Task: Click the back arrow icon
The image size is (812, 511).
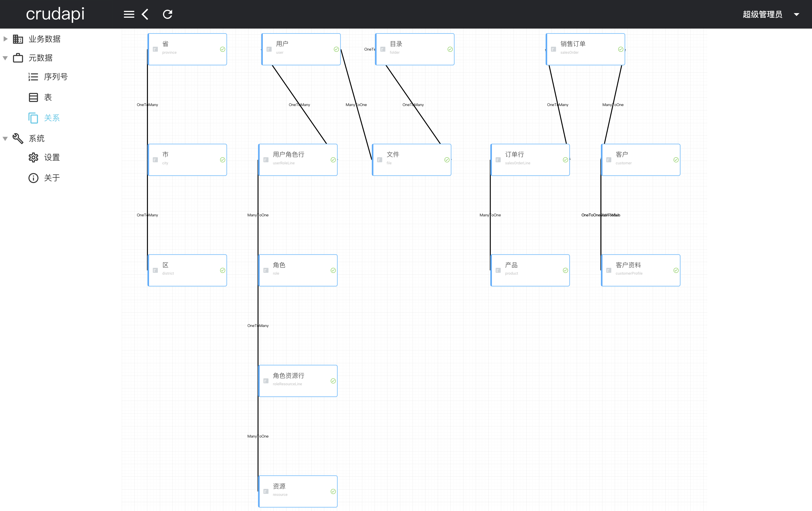Action: pyautogui.click(x=145, y=14)
